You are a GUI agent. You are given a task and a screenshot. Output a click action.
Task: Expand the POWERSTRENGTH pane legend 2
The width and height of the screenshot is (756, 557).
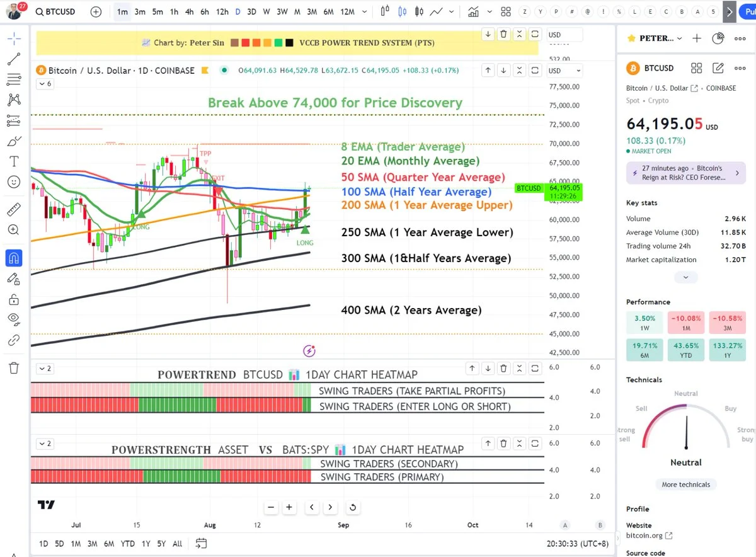coord(45,444)
